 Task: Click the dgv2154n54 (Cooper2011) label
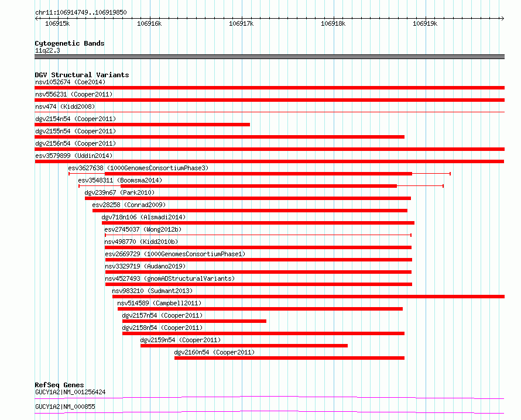point(76,119)
